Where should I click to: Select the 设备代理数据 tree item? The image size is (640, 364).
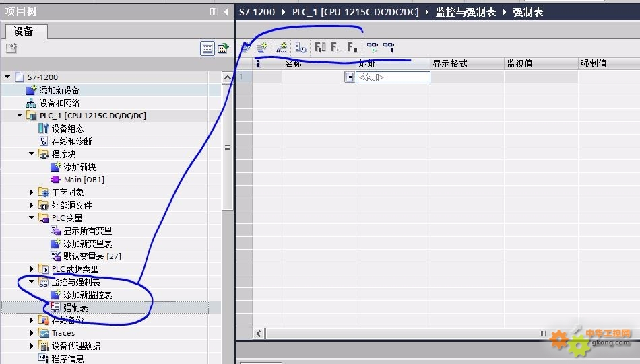tap(75, 346)
